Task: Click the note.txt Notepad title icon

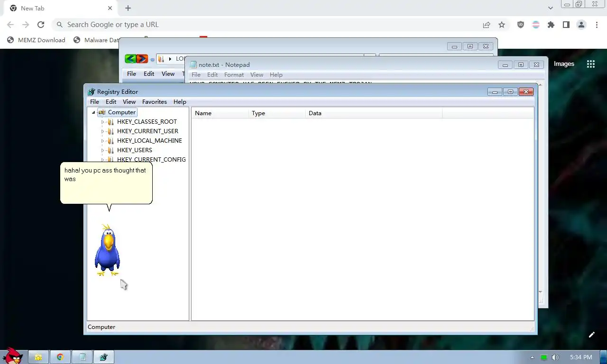Action: point(193,65)
